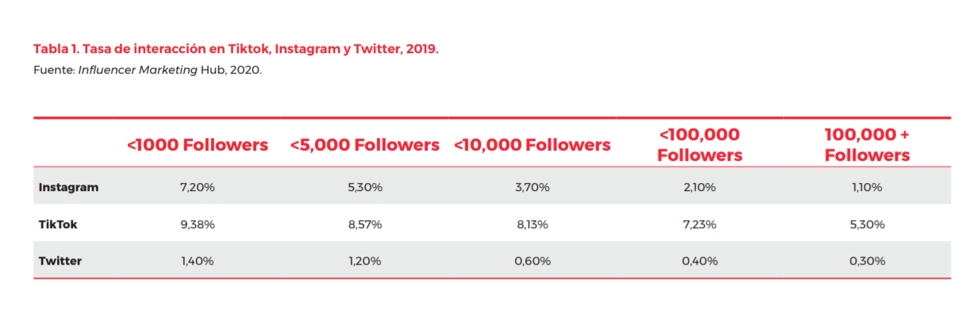Click the 1,40% Twitter value

198,261
